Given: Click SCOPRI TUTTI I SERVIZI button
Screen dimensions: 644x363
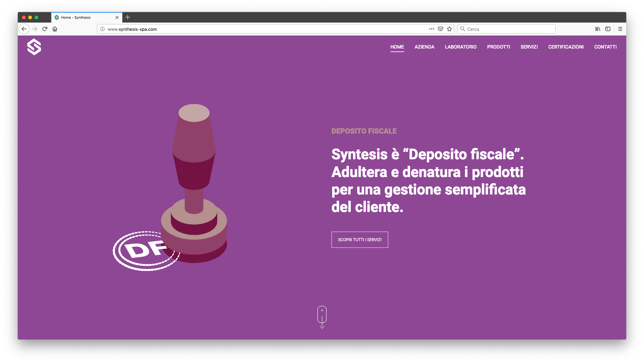Looking at the screenshot, I should [x=360, y=240].
